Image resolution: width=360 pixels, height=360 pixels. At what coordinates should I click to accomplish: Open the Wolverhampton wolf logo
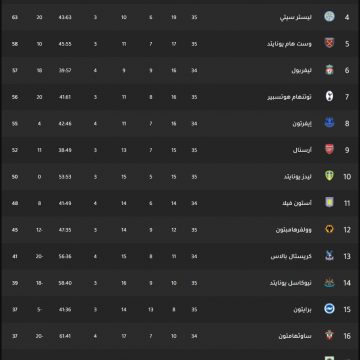coord(329,229)
